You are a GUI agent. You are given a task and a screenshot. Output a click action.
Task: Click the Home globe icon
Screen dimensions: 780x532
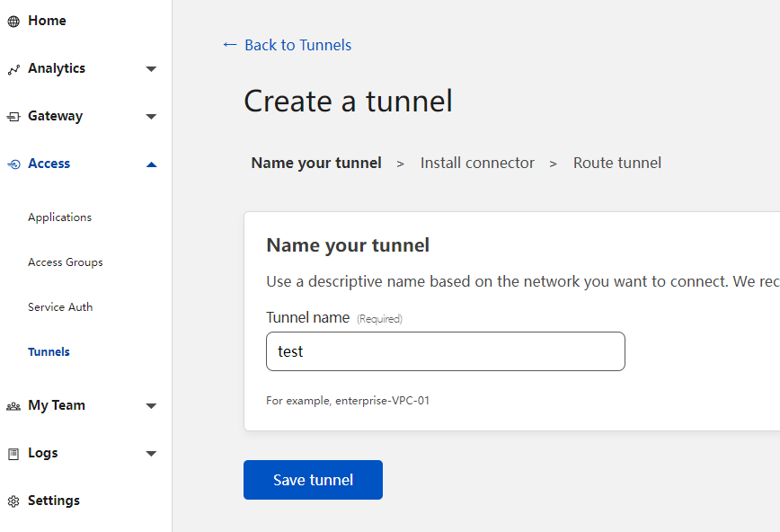tap(13, 22)
